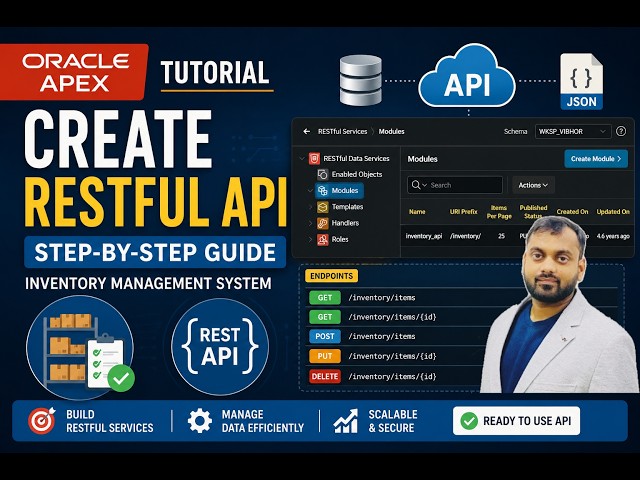Screen dimensions: 640x480
Task: Click the yellow ENDPOINTS label
Action: (x=331, y=276)
